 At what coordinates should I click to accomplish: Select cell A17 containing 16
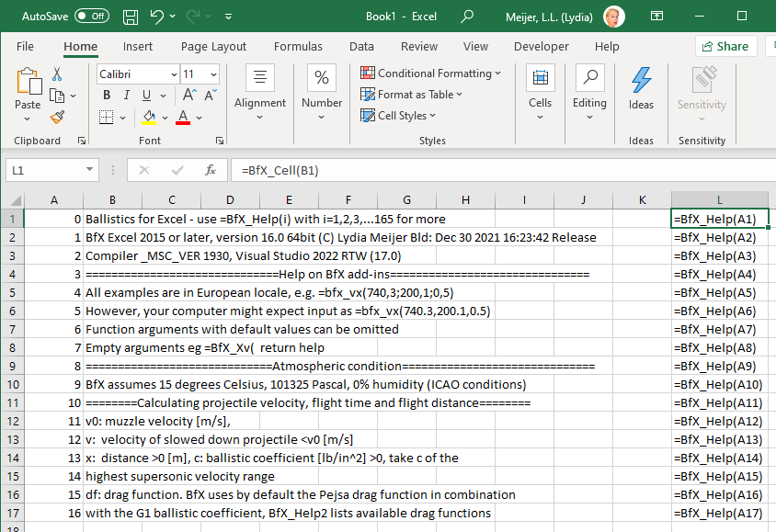click(54, 514)
